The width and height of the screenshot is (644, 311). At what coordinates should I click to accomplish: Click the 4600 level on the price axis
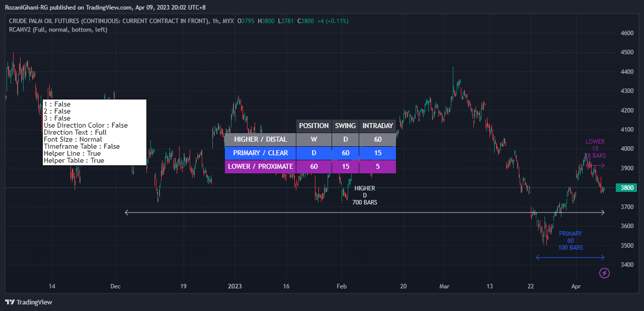pyautogui.click(x=627, y=33)
